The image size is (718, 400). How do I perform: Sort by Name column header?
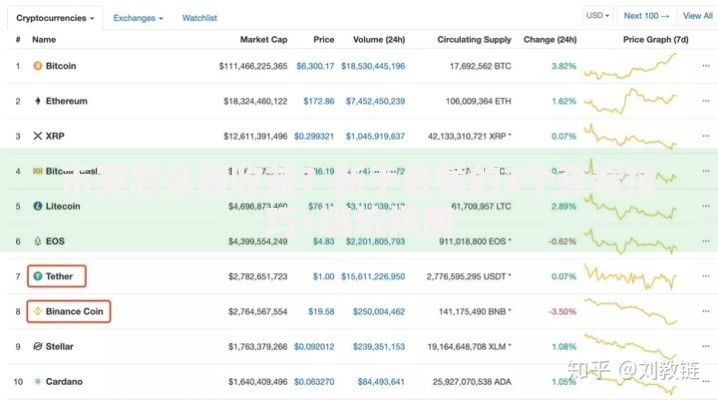(44, 39)
